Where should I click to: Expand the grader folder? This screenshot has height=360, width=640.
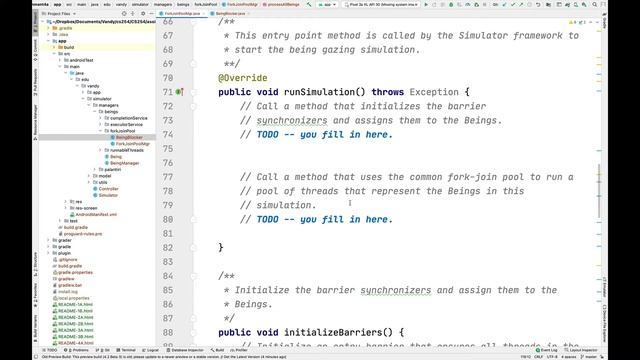[x=49, y=240]
